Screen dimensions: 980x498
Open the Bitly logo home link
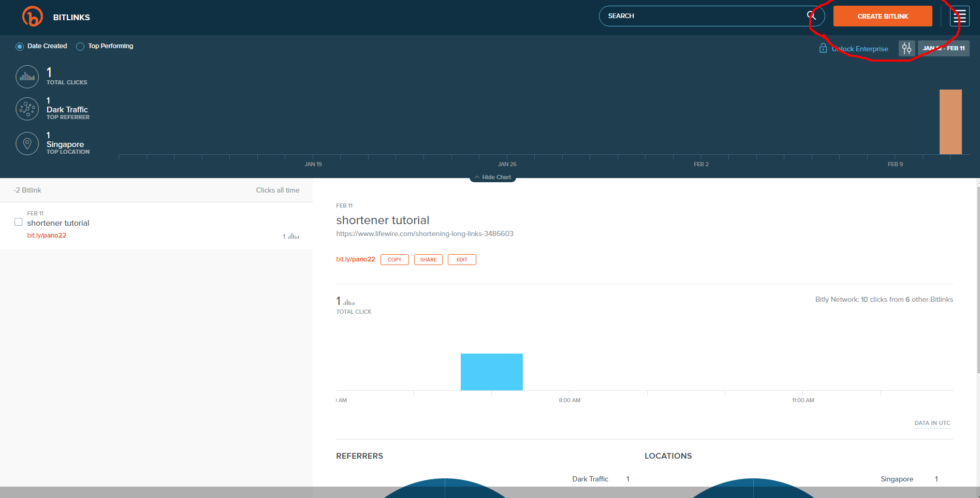point(32,17)
